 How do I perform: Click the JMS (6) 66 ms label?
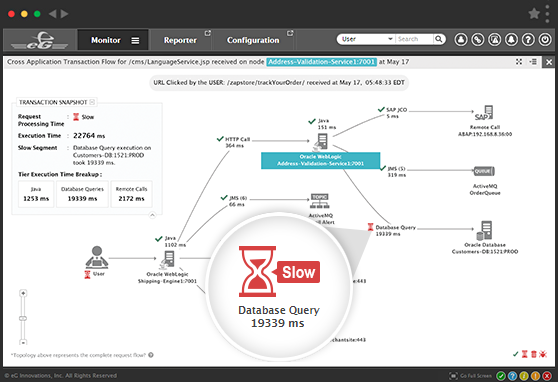[238, 201]
